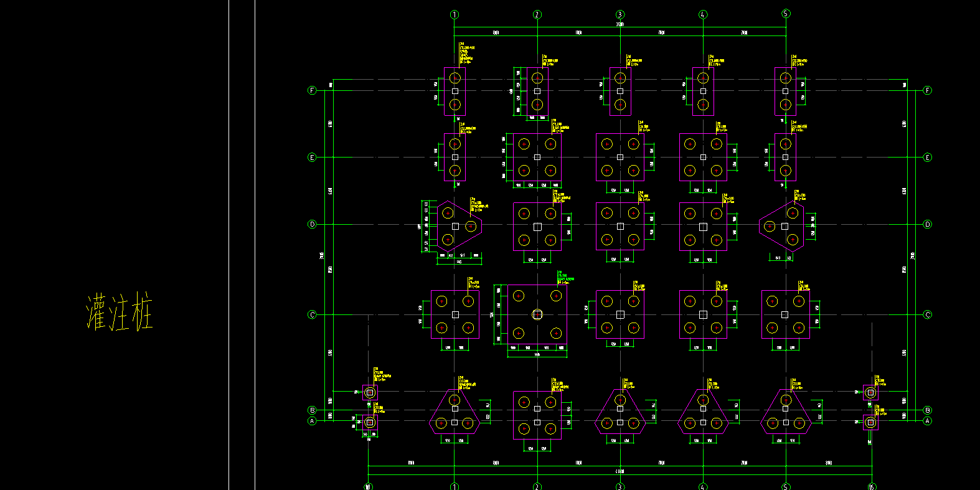Select axis bubble F on left side
This screenshot has height=490, width=980.
pos(313,90)
